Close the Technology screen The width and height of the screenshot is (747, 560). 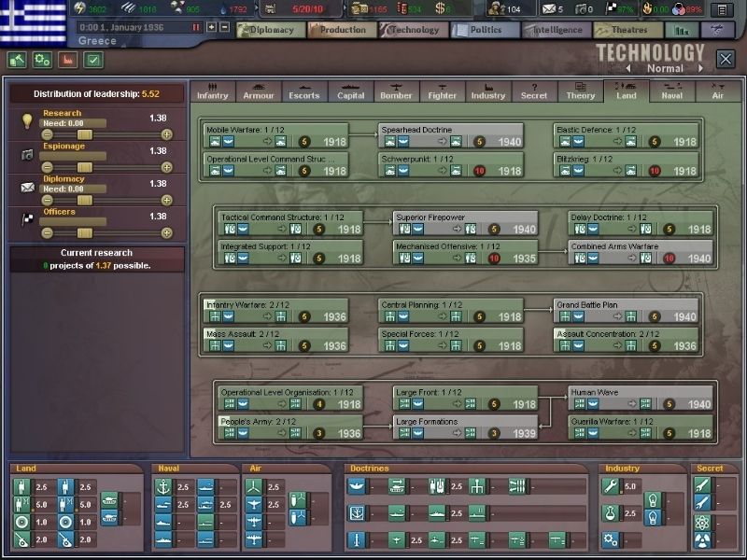pyautogui.click(x=726, y=60)
